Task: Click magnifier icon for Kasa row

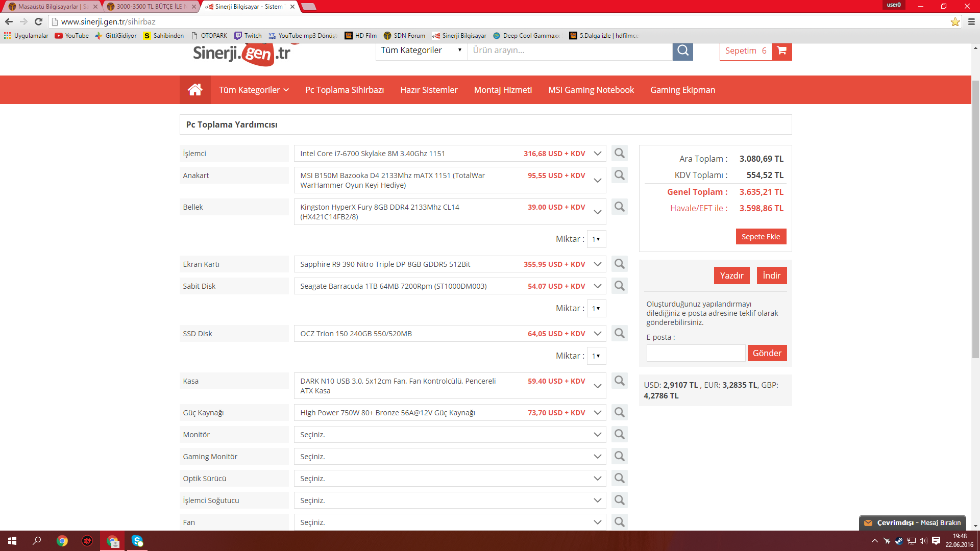Action: pos(620,381)
